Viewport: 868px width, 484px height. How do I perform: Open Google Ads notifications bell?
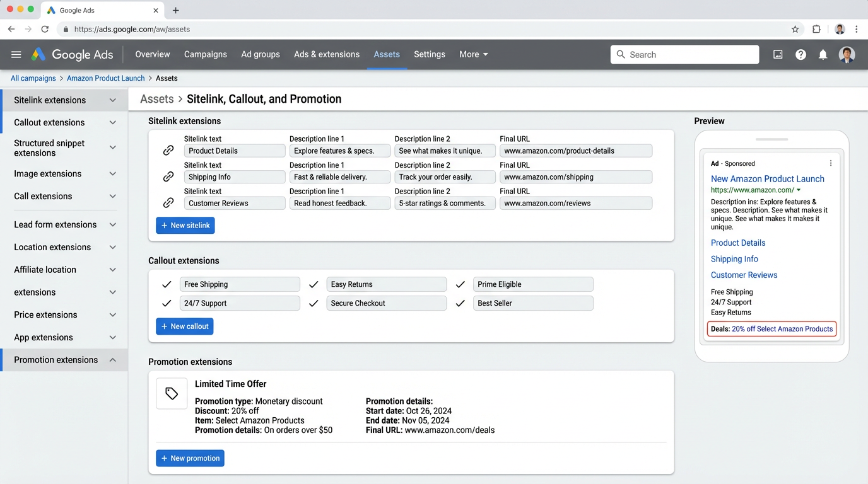tap(823, 54)
